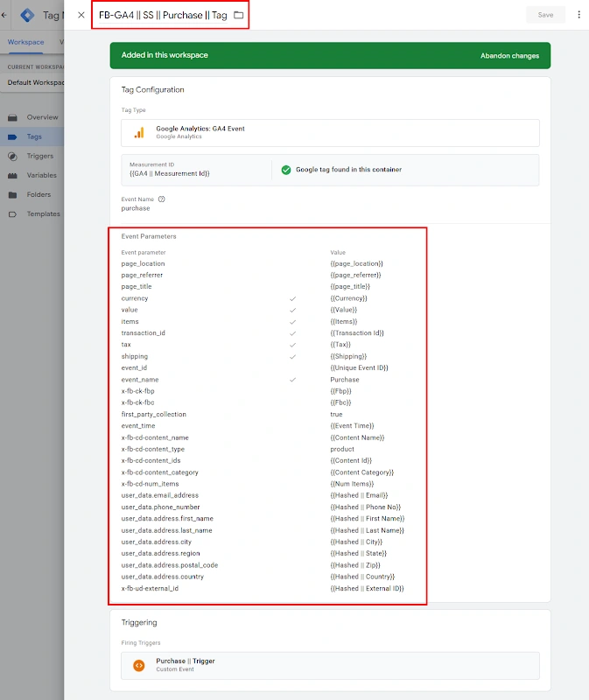Open Templates in the sidebar menu

(x=43, y=213)
